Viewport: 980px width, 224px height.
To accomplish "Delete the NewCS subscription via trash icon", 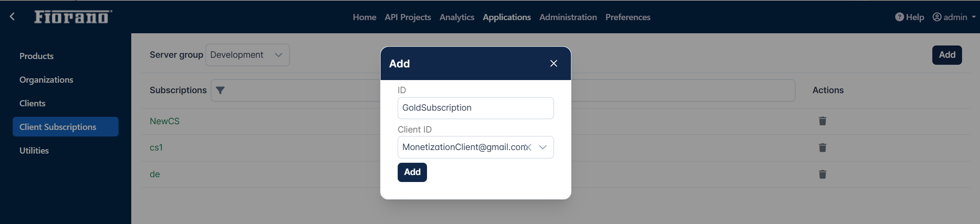I will tap(822, 121).
